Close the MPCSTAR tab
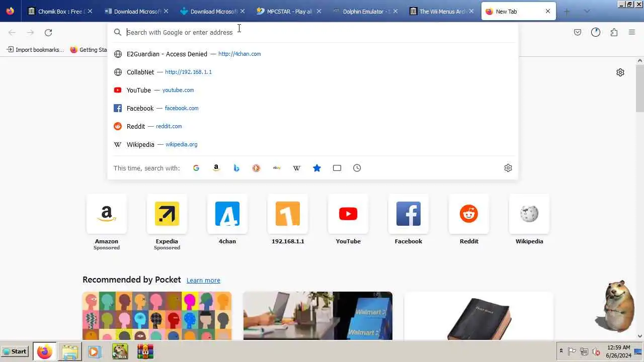 coord(318,11)
